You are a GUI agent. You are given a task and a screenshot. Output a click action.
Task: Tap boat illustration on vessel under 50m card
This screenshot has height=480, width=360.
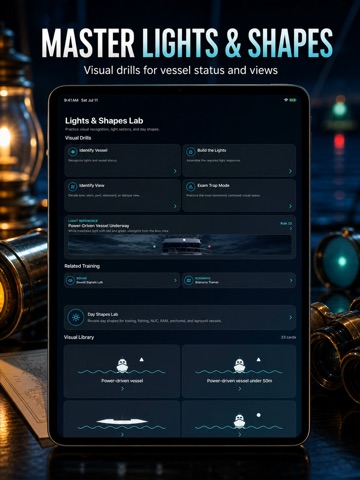239,366
